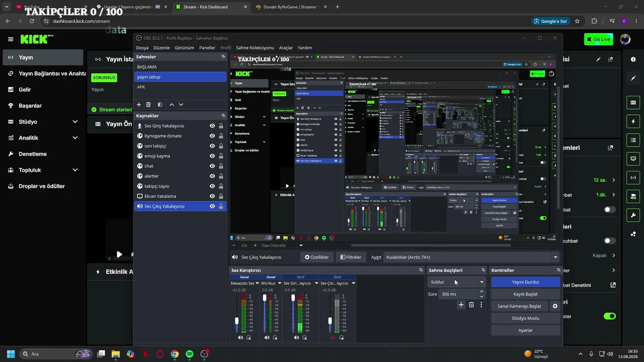The image size is (644, 362).
Task: Add a scene transition with plus icon
Action: click(461, 305)
